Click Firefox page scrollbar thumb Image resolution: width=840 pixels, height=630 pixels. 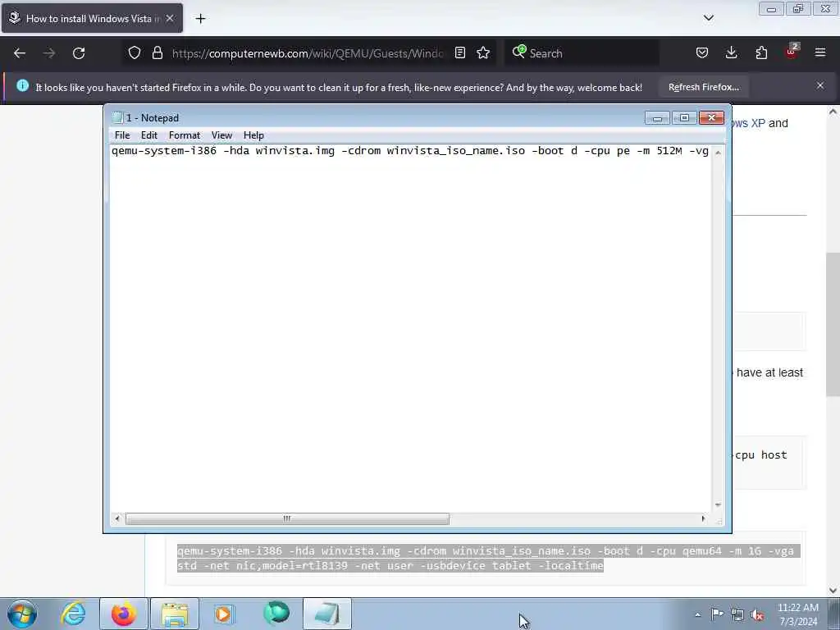point(833,324)
